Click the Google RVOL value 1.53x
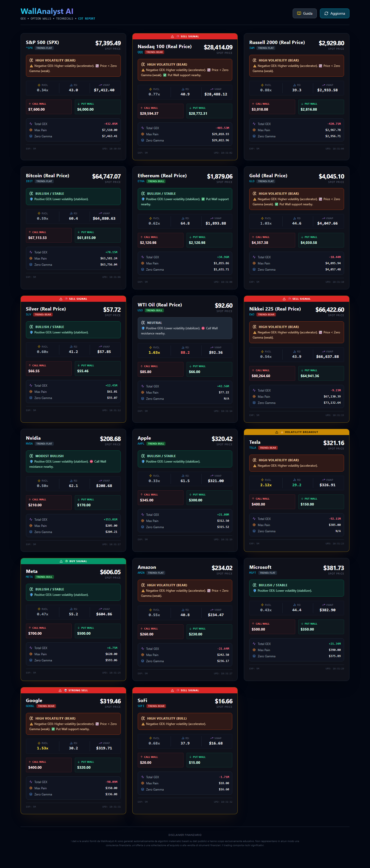This screenshot has height=868, width=370. coord(42,748)
